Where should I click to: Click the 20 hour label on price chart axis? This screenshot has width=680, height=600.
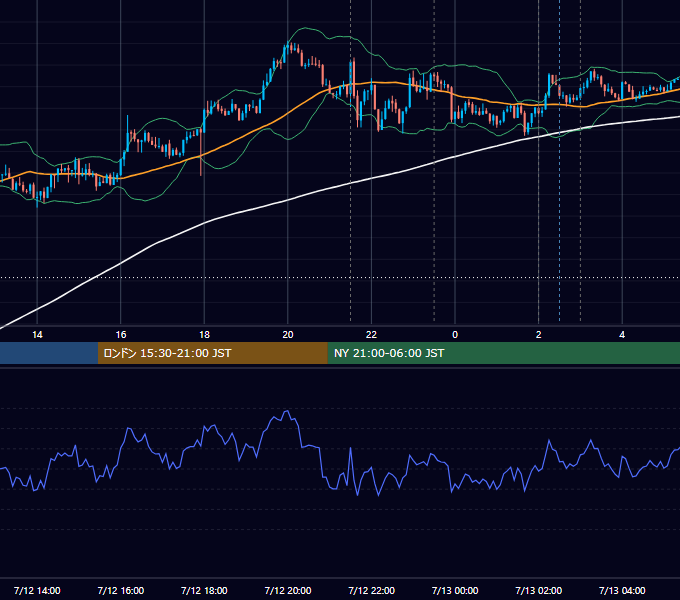(288, 335)
